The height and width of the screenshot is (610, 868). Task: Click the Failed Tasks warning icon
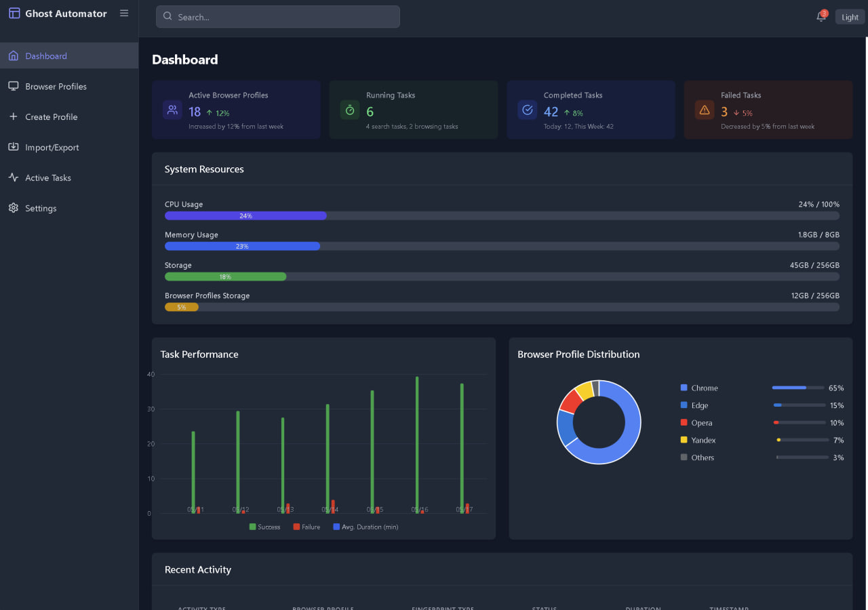(705, 110)
